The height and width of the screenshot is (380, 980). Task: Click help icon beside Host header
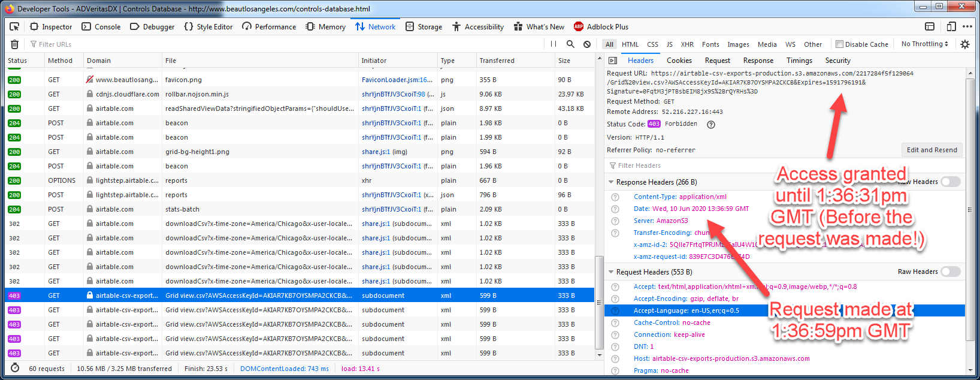click(x=615, y=359)
